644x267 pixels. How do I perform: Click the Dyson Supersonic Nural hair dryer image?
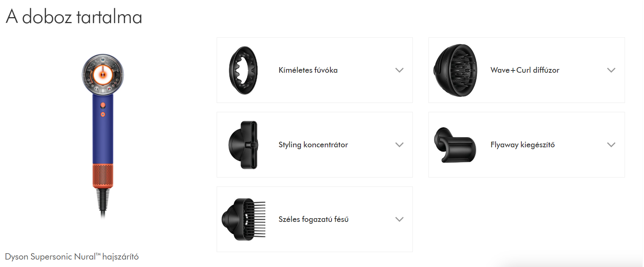click(103, 136)
